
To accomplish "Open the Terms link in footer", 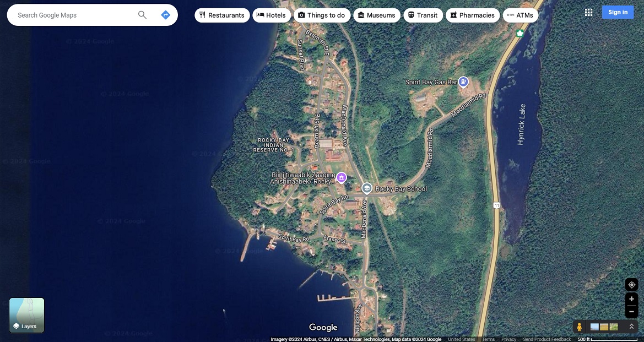I will [x=488, y=339].
